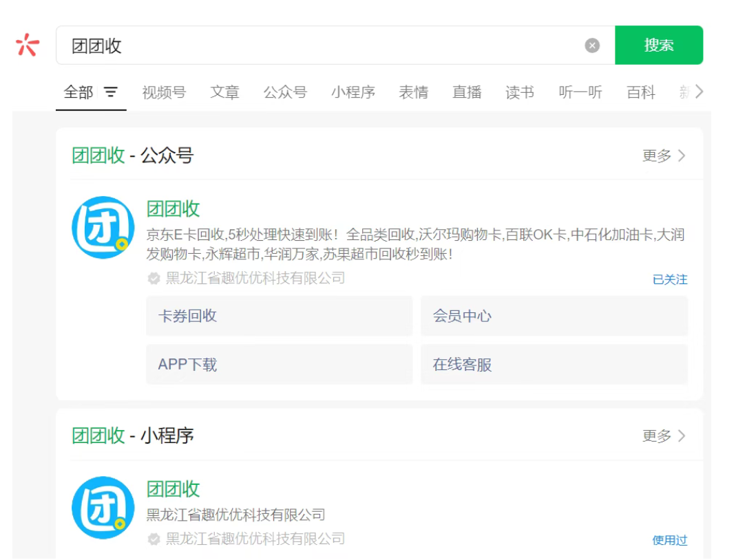736x560 pixels.
Task: Switch to the 视频号 tab
Action: [x=164, y=92]
